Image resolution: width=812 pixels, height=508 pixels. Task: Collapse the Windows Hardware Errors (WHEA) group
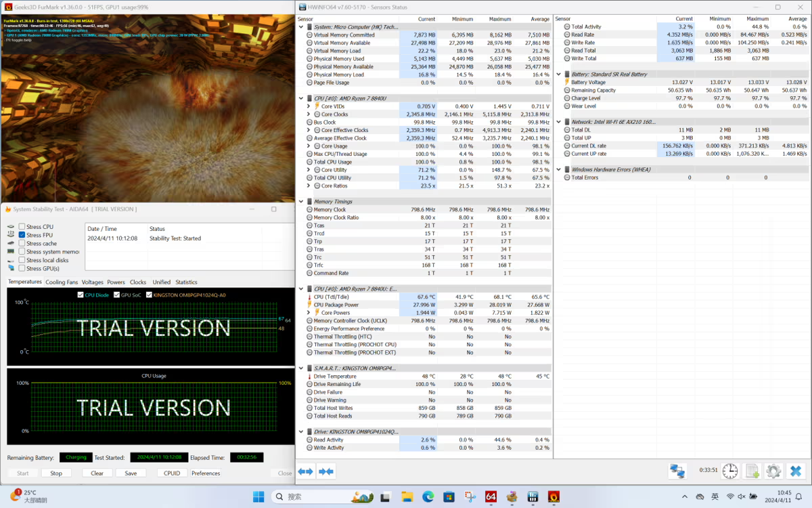pyautogui.click(x=559, y=169)
